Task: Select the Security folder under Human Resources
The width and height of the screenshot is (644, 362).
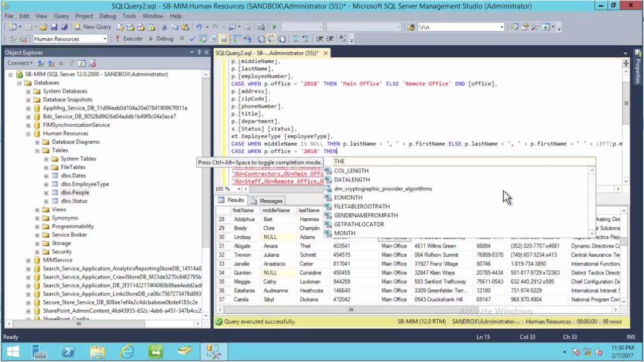Action: tap(62, 251)
